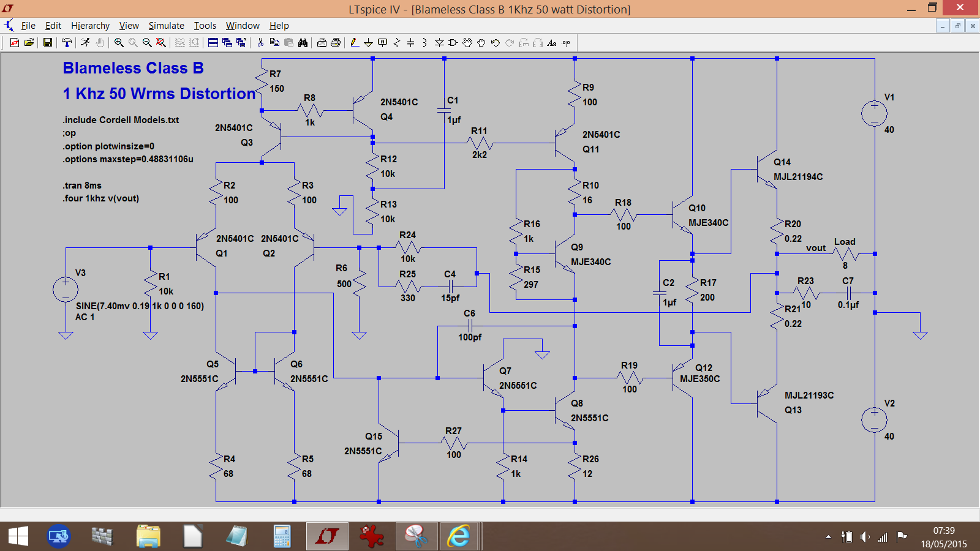
Task: Open the Tools menu
Action: pyautogui.click(x=205, y=26)
